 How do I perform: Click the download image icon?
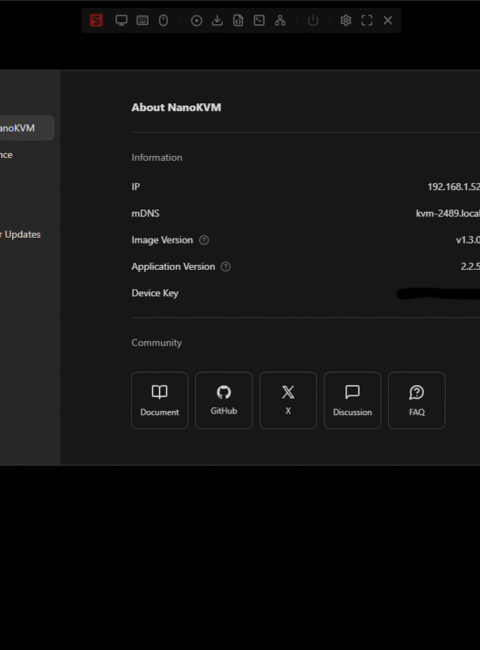pyautogui.click(x=217, y=20)
